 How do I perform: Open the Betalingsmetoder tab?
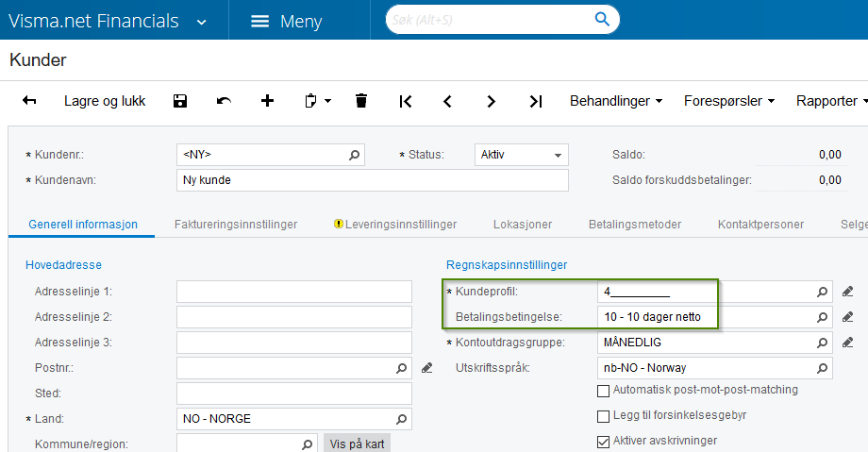click(x=635, y=225)
